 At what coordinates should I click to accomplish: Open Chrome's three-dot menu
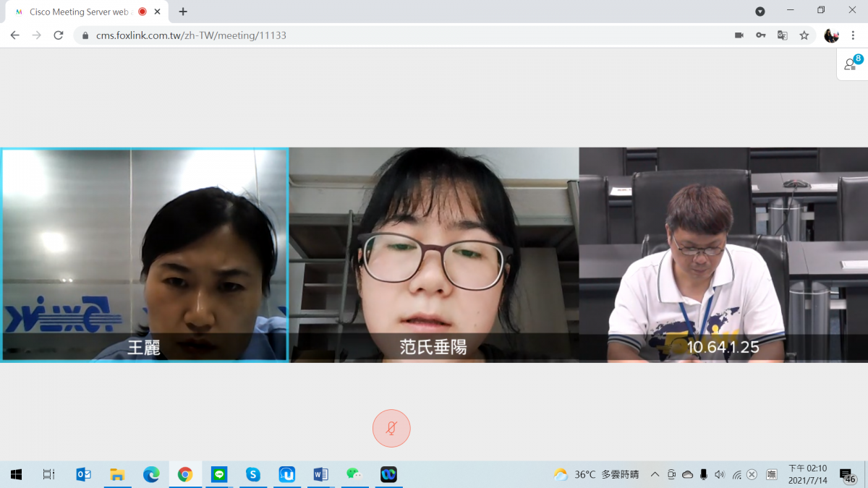[x=854, y=35]
